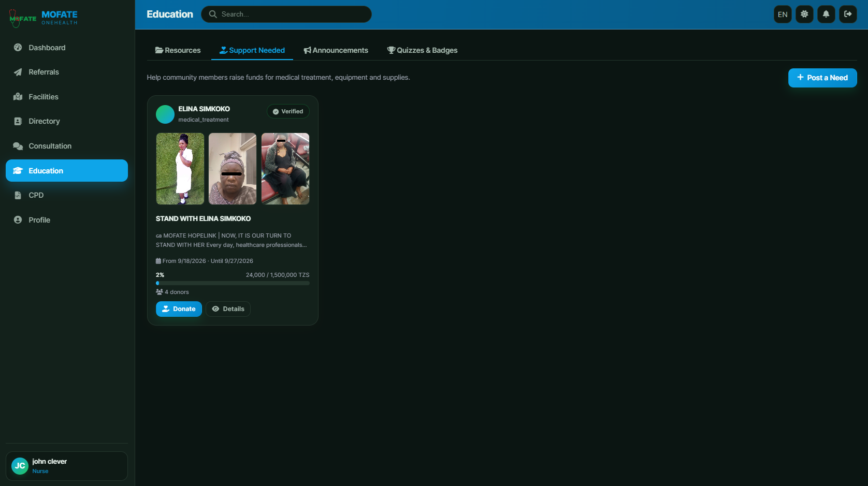
Task: Click the fundraising progress bar
Action: pos(233,283)
